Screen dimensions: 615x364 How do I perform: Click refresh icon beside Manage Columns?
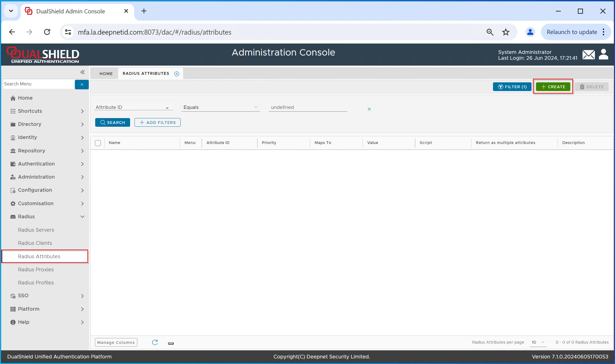click(x=155, y=342)
